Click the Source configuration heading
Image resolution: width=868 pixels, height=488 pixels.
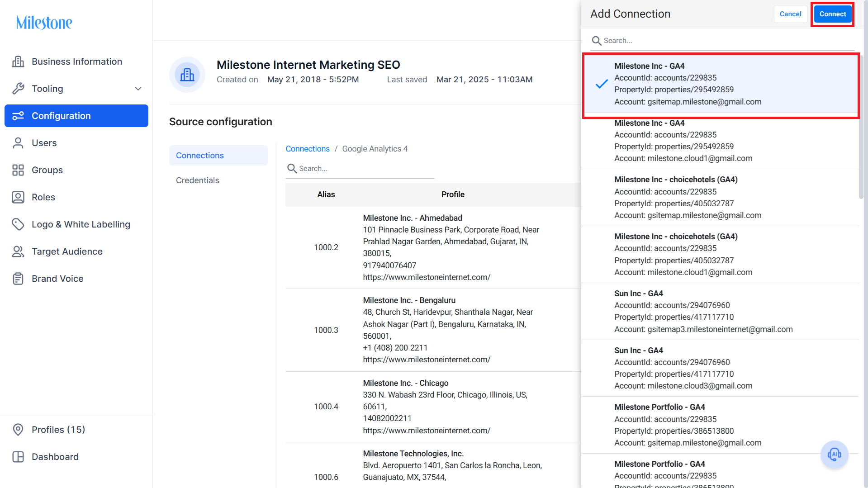pyautogui.click(x=220, y=122)
